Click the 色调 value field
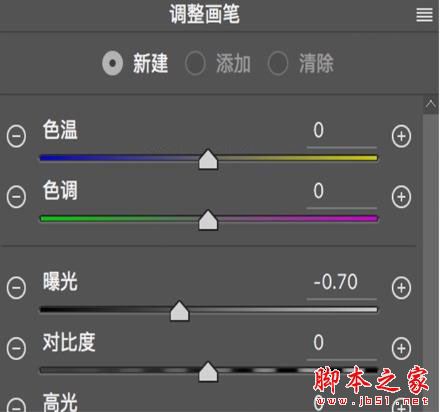Image resolution: width=440 pixels, height=412 pixels. tap(341, 192)
